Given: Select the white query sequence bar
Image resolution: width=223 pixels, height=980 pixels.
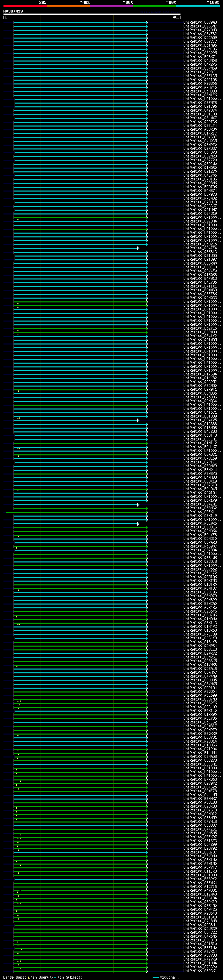Looking at the screenshot, I should pyautogui.click(x=92, y=15).
